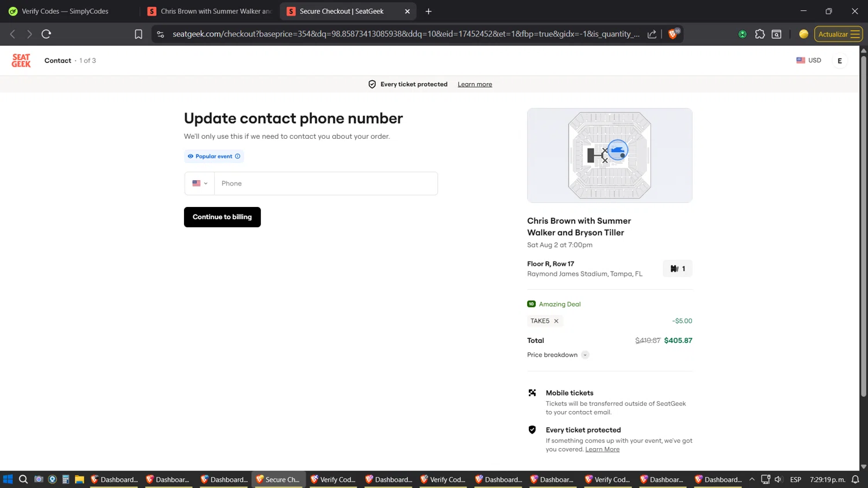The image size is (868, 488).
Task: Open Windows Start menu
Action: 8,479
